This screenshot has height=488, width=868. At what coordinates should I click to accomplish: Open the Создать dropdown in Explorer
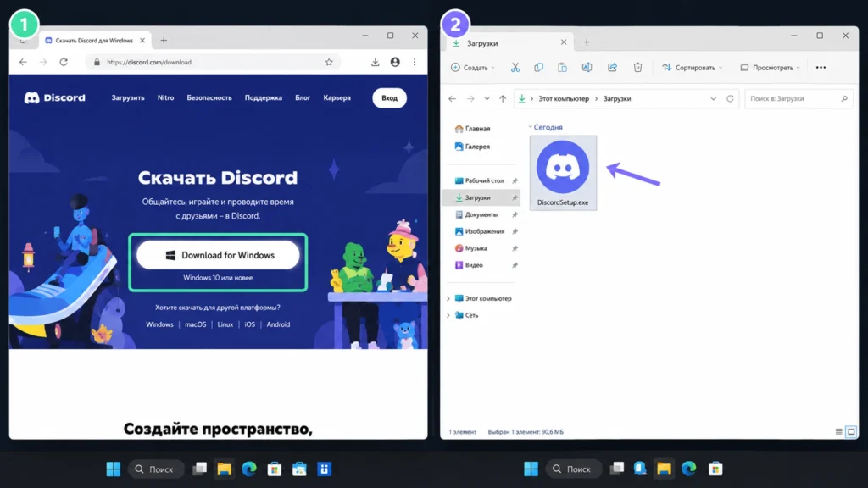tap(473, 68)
